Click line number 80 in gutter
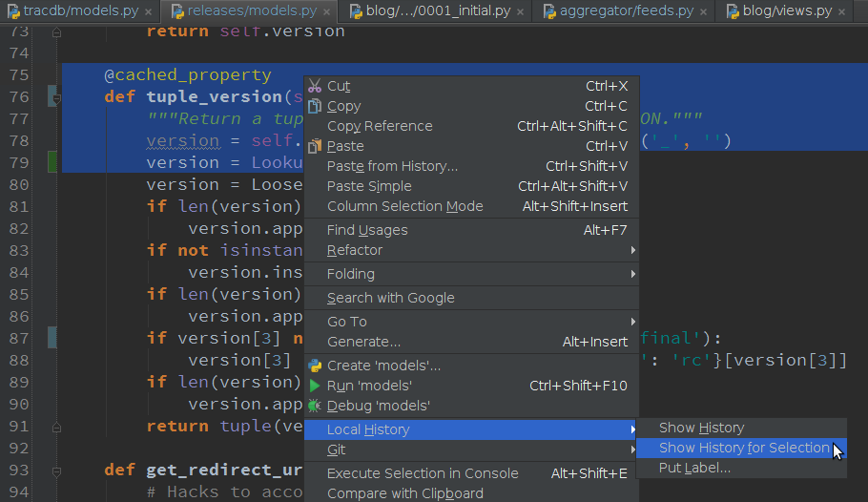The width and height of the screenshot is (868, 502). click(19, 184)
